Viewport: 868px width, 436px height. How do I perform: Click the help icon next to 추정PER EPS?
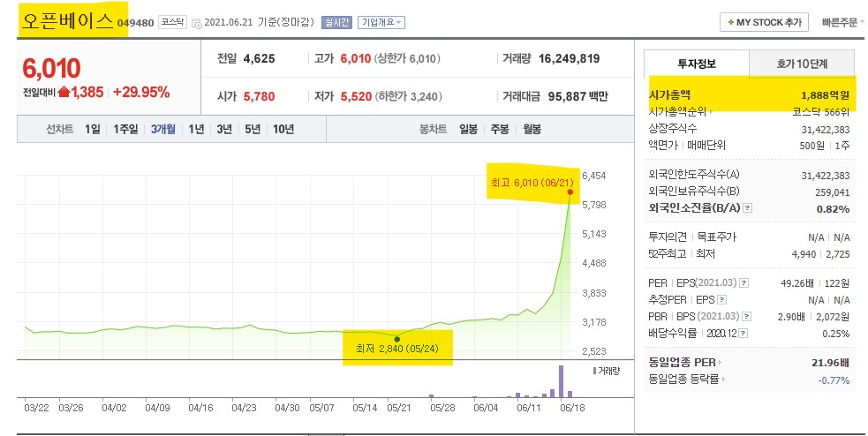[x=721, y=300]
